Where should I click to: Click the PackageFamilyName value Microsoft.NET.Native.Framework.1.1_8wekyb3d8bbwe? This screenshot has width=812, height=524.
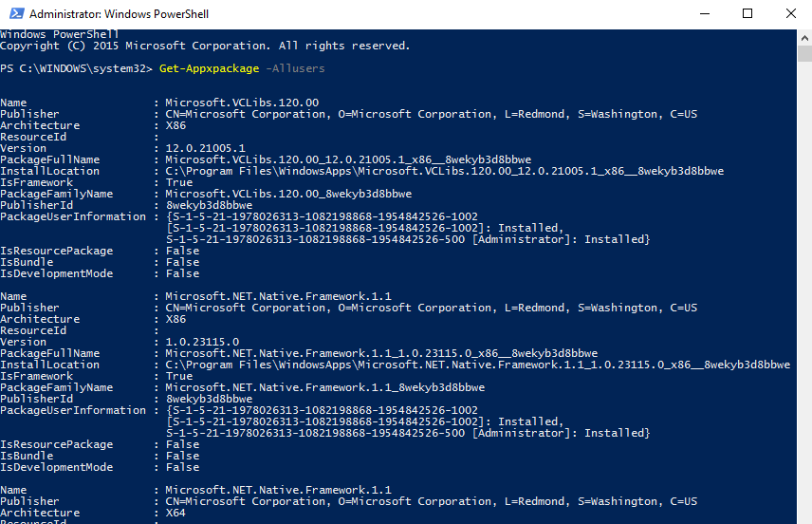(x=324, y=387)
